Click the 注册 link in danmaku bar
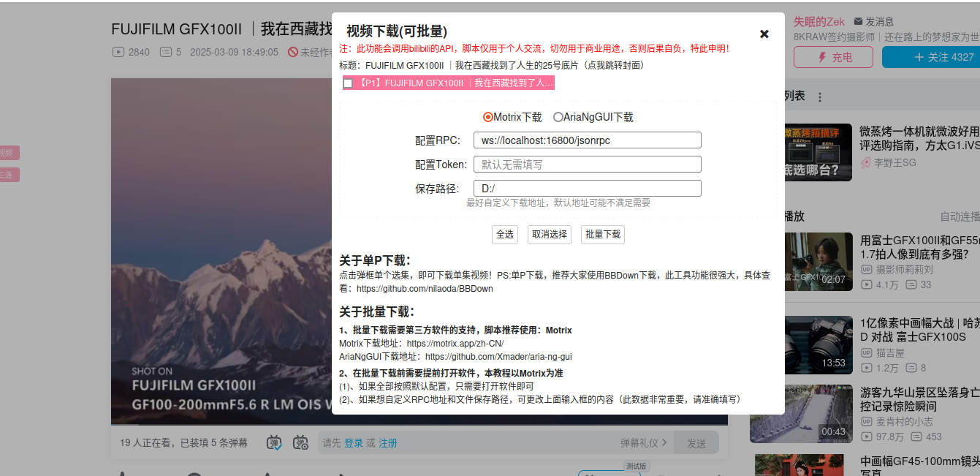 (388, 443)
